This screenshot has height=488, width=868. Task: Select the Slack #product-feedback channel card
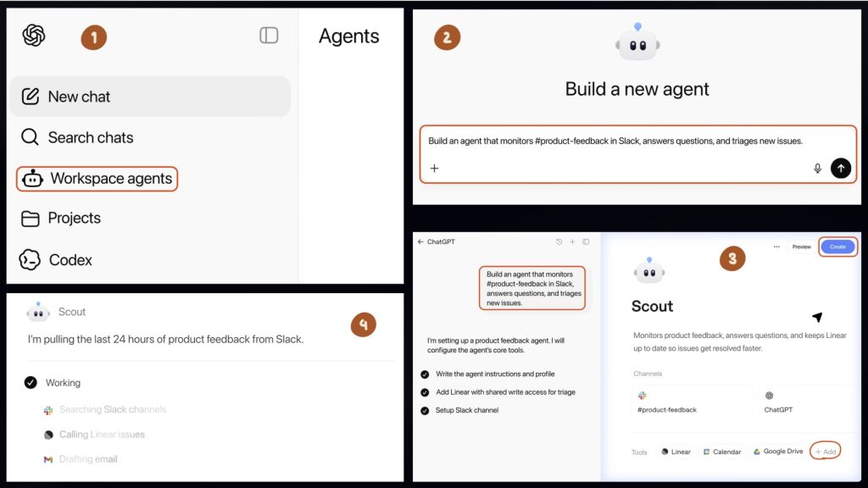693,402
